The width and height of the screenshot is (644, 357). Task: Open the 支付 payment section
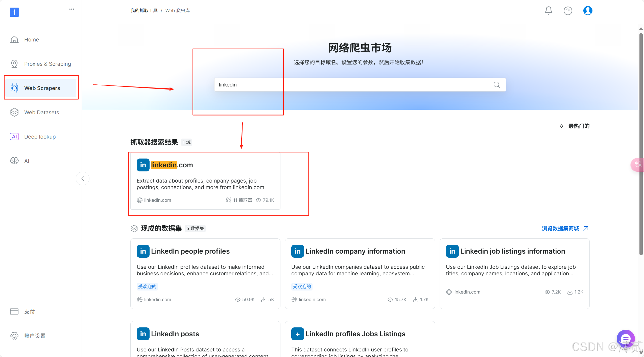(29, 311)
